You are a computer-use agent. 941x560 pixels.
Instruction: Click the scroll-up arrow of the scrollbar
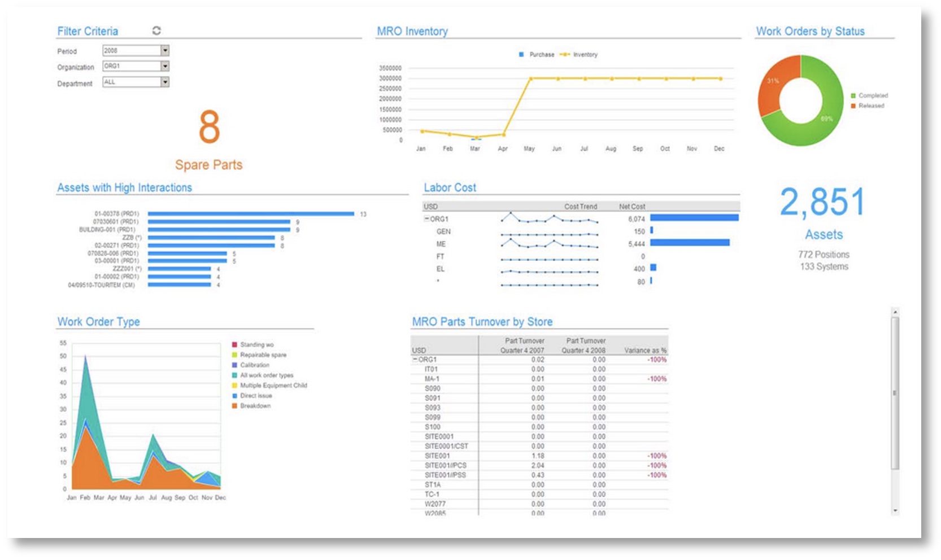click(x=895, y=312)
